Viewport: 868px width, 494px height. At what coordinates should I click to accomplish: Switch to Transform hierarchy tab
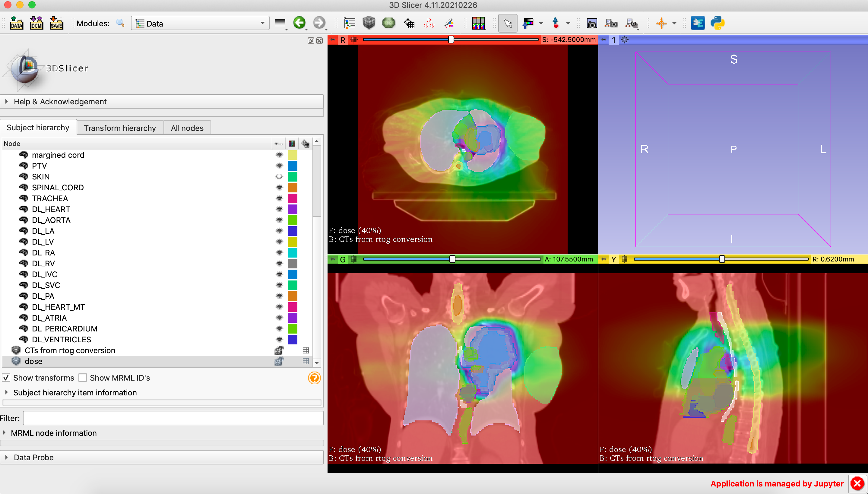coord(119,128)
